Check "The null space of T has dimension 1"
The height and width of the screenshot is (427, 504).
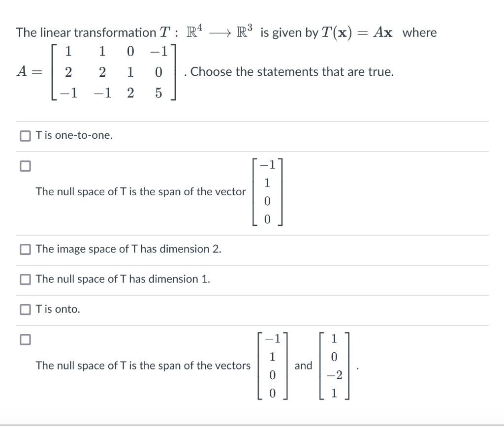(25, 280)
